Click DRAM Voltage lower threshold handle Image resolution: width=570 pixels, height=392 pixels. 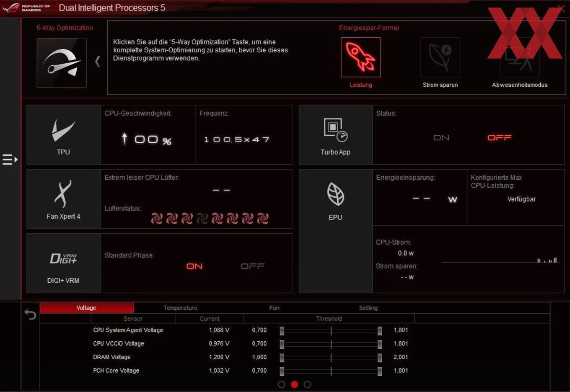point(282,358)
